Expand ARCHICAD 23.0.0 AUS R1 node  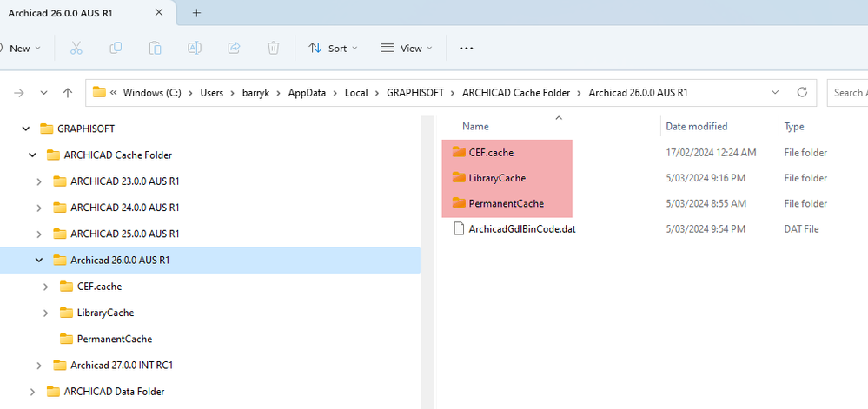coord(39,181)
